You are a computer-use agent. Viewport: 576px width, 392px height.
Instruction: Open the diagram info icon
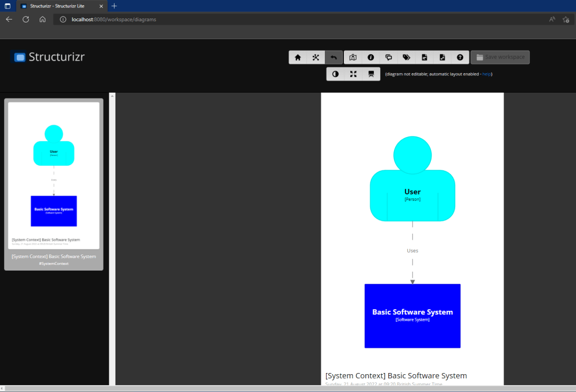pyautogui.click(x=371, y=57)
